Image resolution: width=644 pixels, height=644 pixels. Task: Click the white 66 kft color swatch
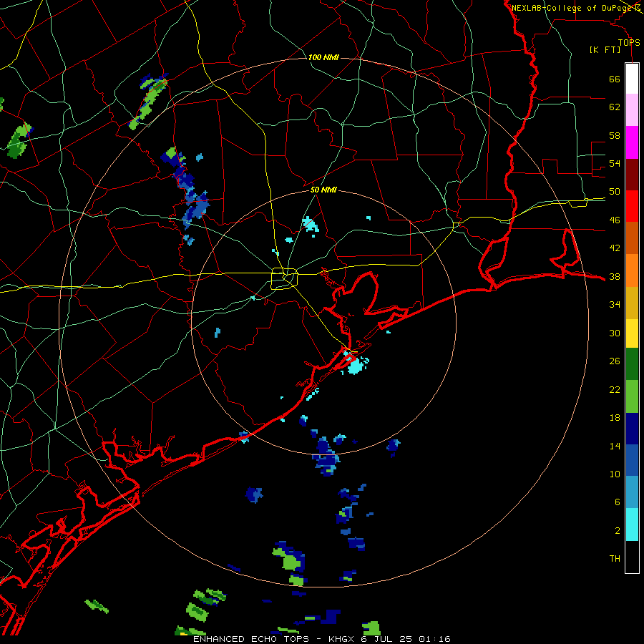pos(632,79)
